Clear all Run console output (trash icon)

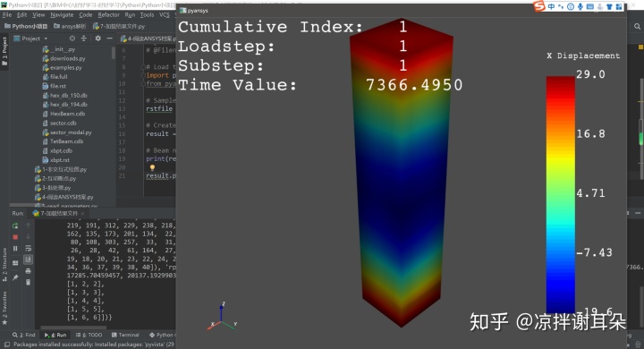coord(28,283)
